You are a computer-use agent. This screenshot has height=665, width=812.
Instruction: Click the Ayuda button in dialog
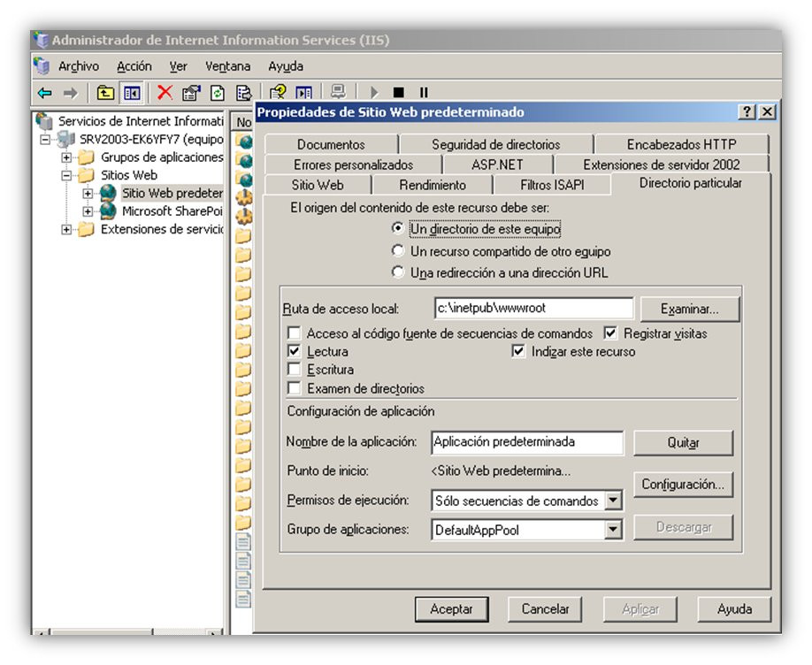[734, 609]
